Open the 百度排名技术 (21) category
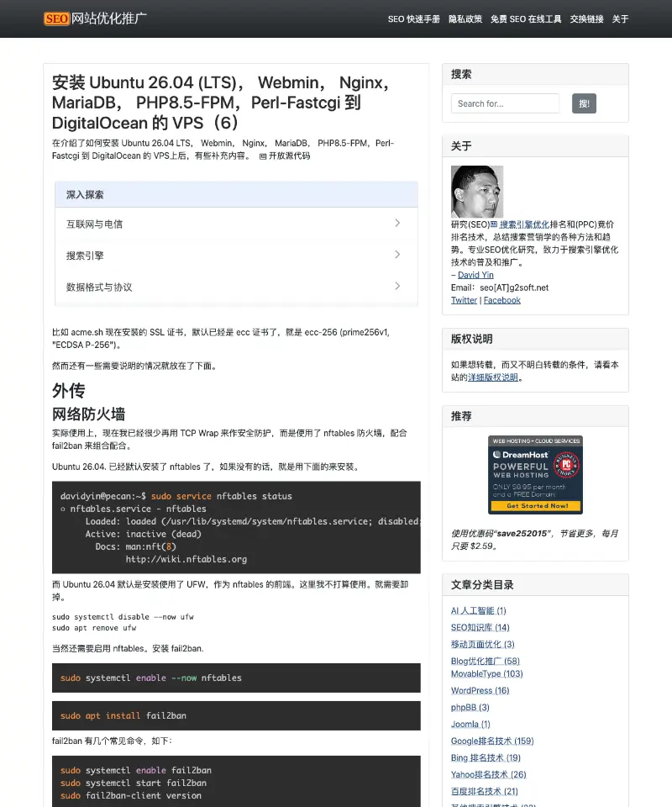This screenshot has height=807, width=672. (x=485, y=791)
